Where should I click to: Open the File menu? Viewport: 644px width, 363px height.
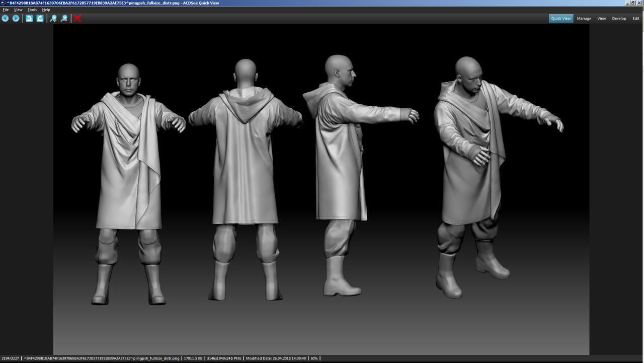click(x=6, y=10)
